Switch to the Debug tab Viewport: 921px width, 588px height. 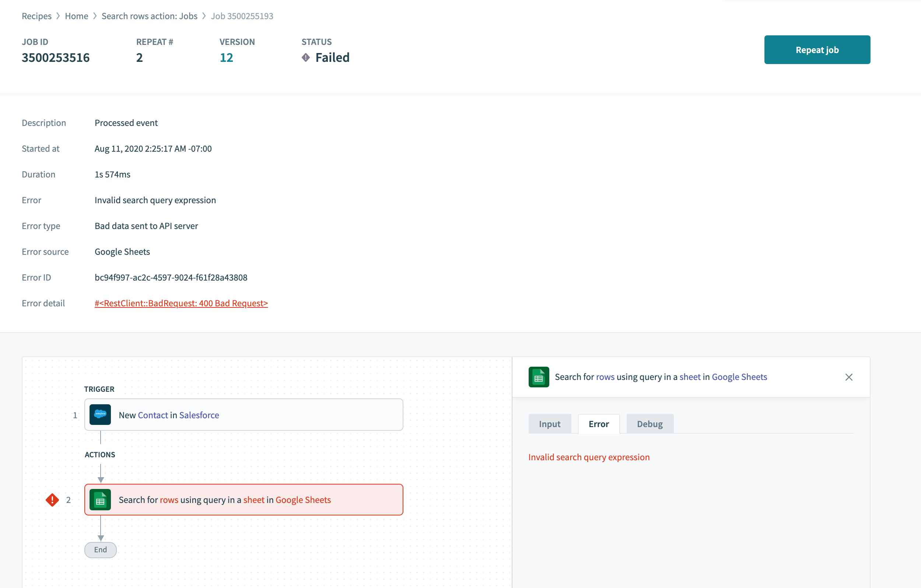tap(649, 424)
